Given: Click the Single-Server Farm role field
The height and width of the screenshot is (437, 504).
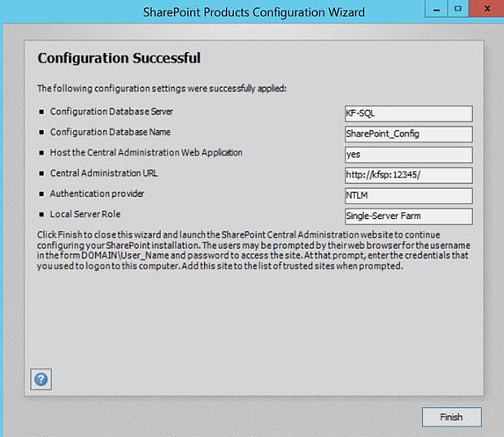Looking at the screenshot, I should pyautogui.click(x=409, y=216).
